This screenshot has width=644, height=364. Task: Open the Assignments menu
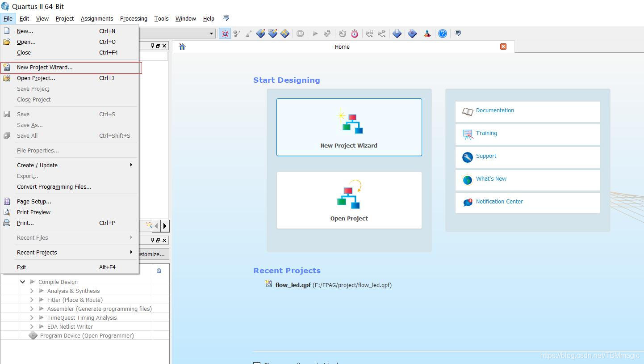pos(97,18)
